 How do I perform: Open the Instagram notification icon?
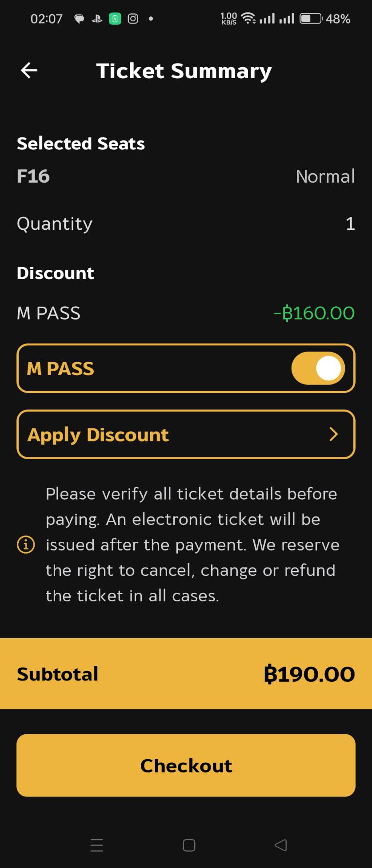point(133,19)
